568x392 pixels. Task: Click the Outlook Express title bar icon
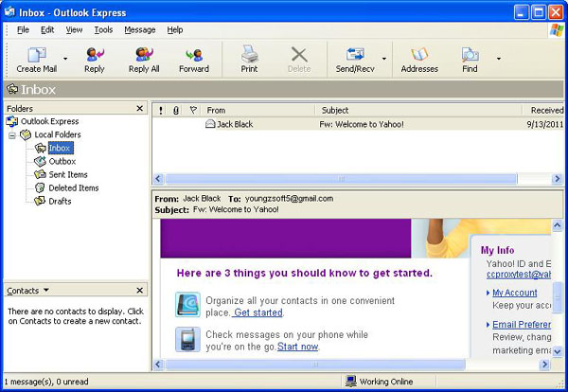[9, 12]
